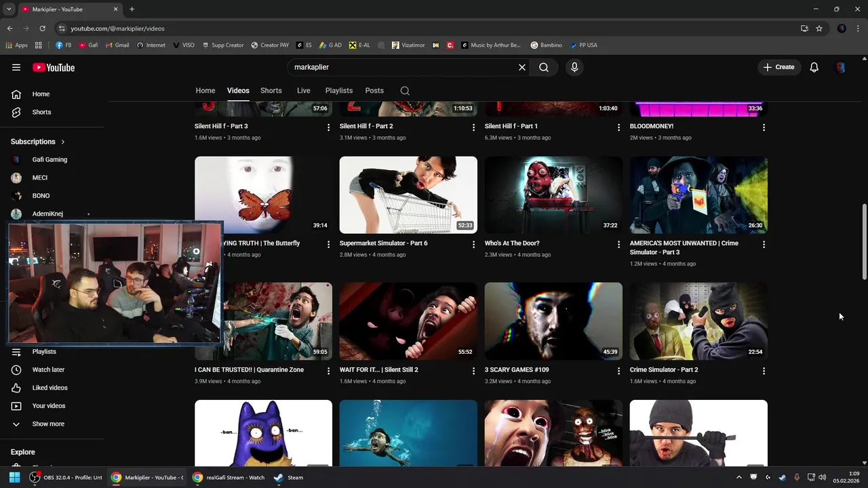Switch to Steam in the taskbar
The height and width of the screenshot is (488, 868).
tap(288, 477)
